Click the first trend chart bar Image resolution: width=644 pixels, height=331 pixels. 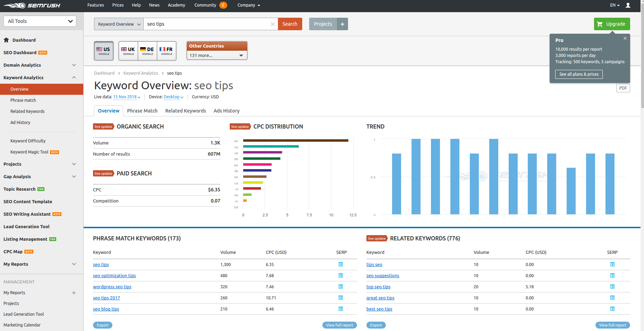coord(397,184)
